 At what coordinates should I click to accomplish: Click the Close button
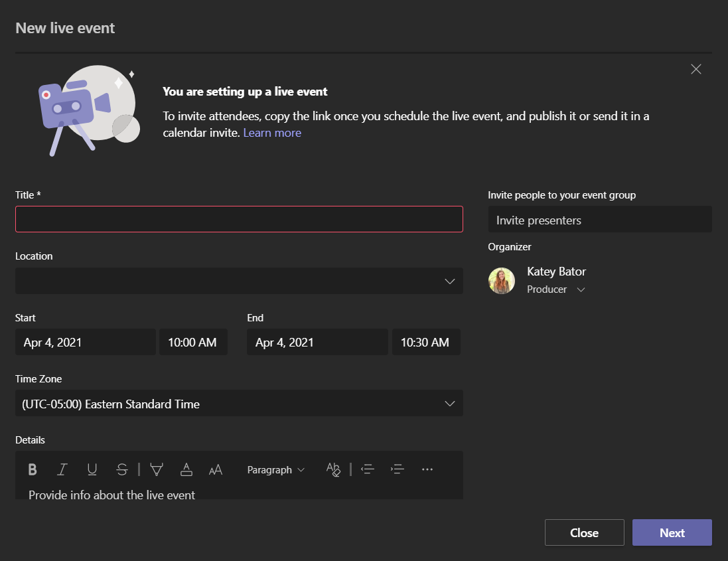(x=585, y=532)
